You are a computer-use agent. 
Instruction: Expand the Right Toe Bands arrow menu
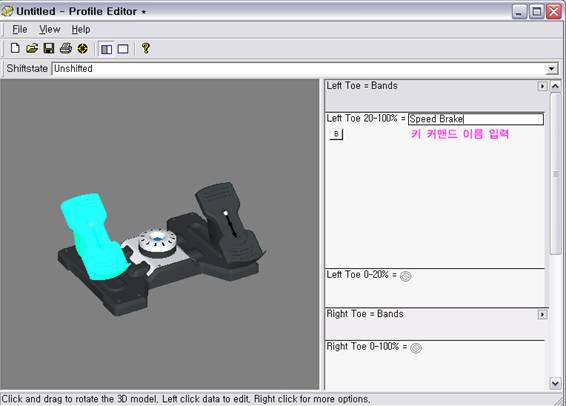point(542,315)
